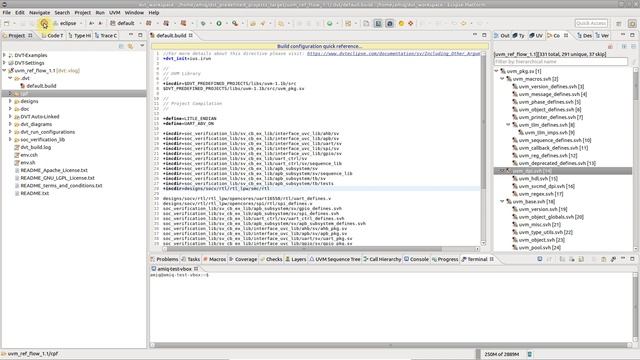Click the active perspective icon at toolbar end
This screenshot has width=640, height=360.
point(632,23)
